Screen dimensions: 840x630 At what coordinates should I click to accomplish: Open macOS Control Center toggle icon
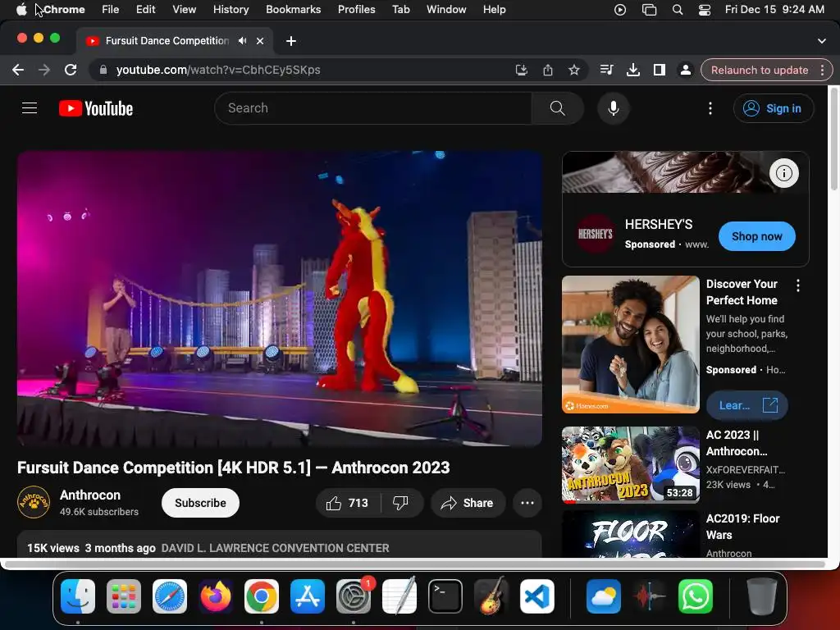click(705, 10)
